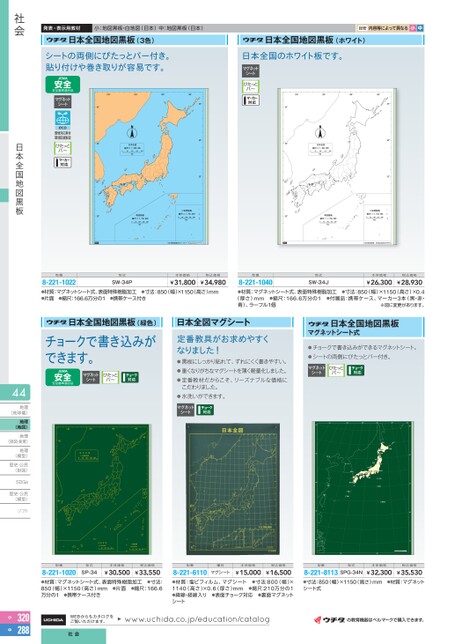Click the globe icon beside the colored map

point(62,118)
